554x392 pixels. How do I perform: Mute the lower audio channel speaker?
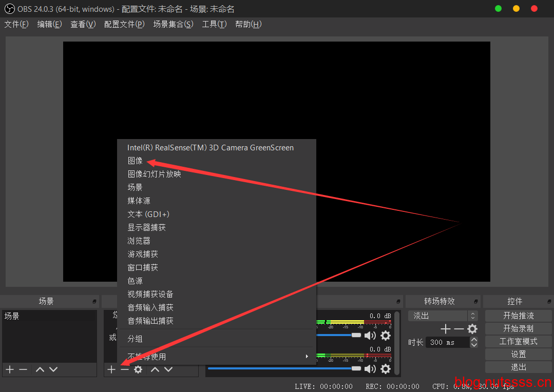coord(370,369)
